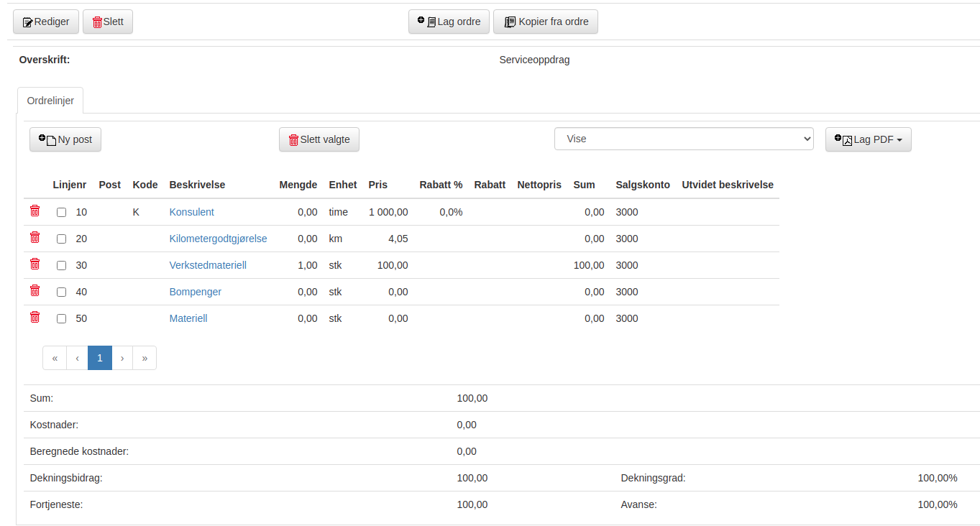Select the checkbox for line 20
Screen dimensions: 980x526
62,239
